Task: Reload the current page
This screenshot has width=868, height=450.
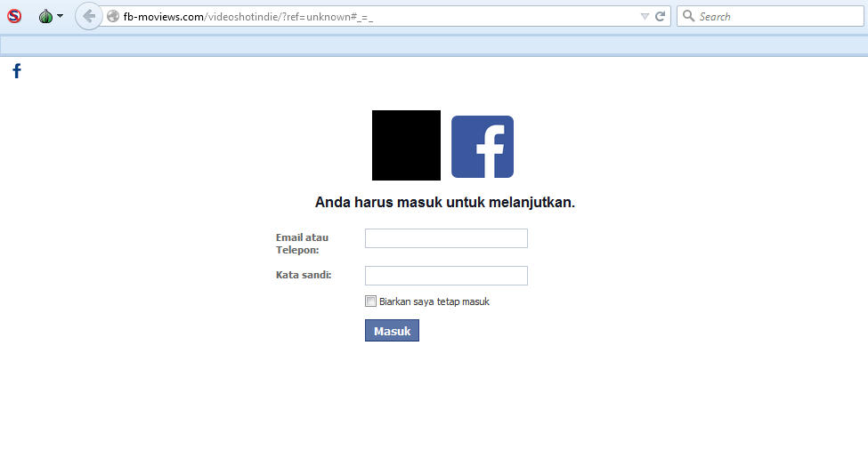Action: (x=661, y=16)
